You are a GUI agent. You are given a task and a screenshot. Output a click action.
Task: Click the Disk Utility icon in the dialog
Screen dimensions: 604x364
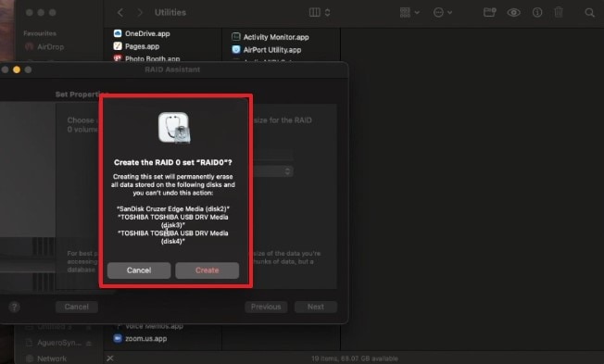pyautogui.click(x=174, y=128)
